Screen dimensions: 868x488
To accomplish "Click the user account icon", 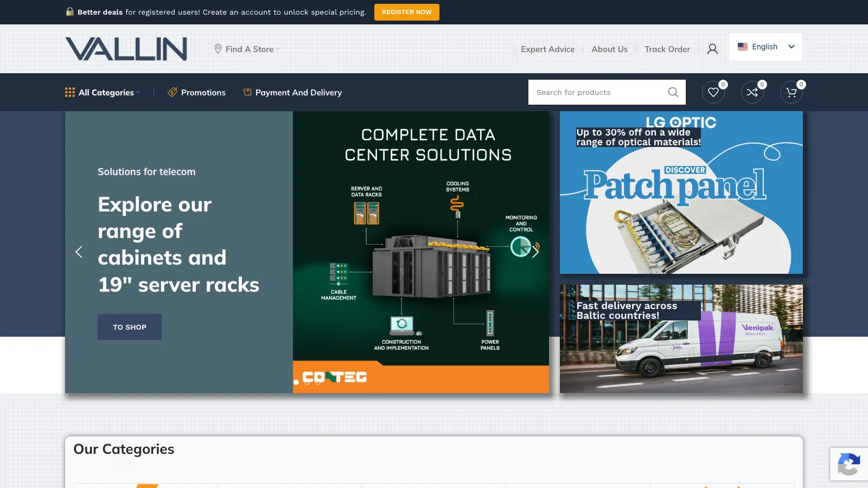I will (712, 49).
